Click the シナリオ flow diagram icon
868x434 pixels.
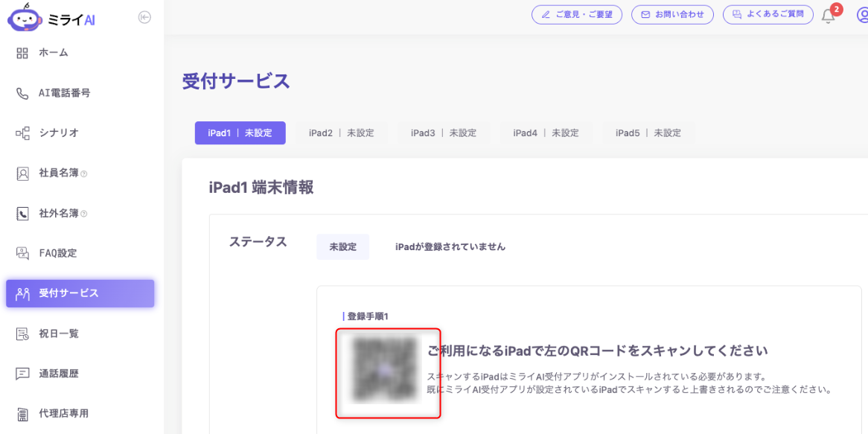(22, 133)
